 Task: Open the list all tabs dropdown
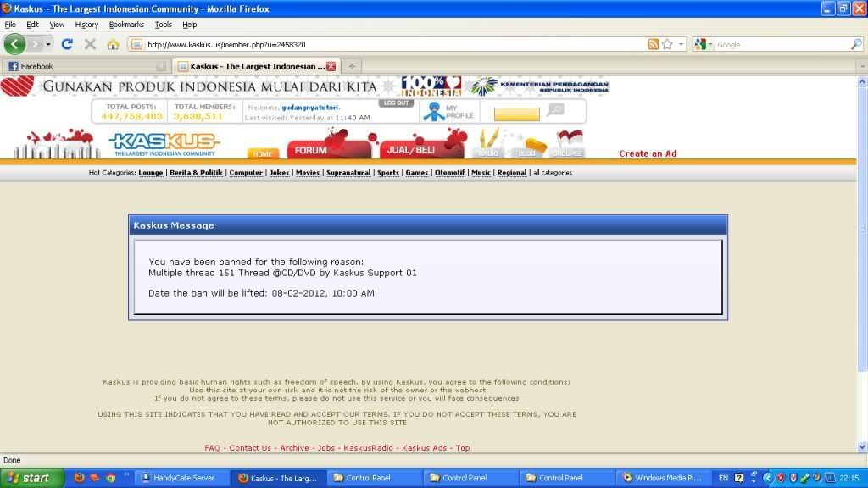point(862,66)
